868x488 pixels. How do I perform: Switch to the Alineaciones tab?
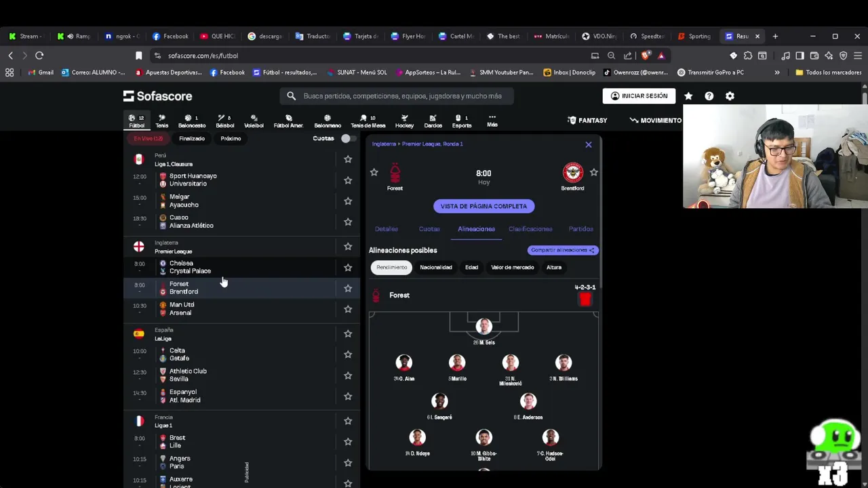[x=476, y=229]
